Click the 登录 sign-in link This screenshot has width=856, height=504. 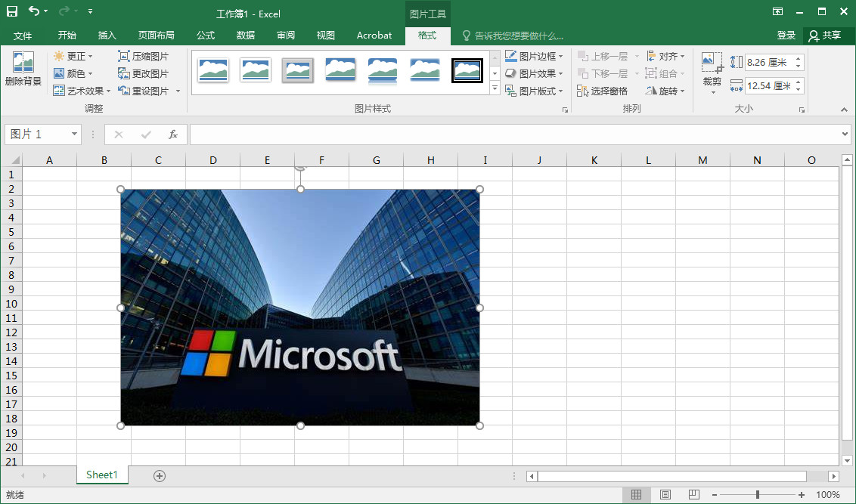tap(786, 36)
